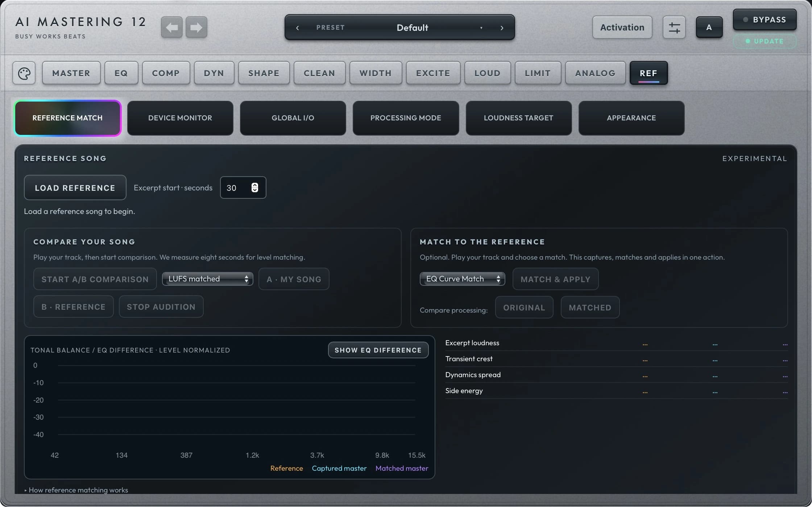Open the DEVICE MONITOR sub-tab

pyautogui.click(x=180, y=118)
